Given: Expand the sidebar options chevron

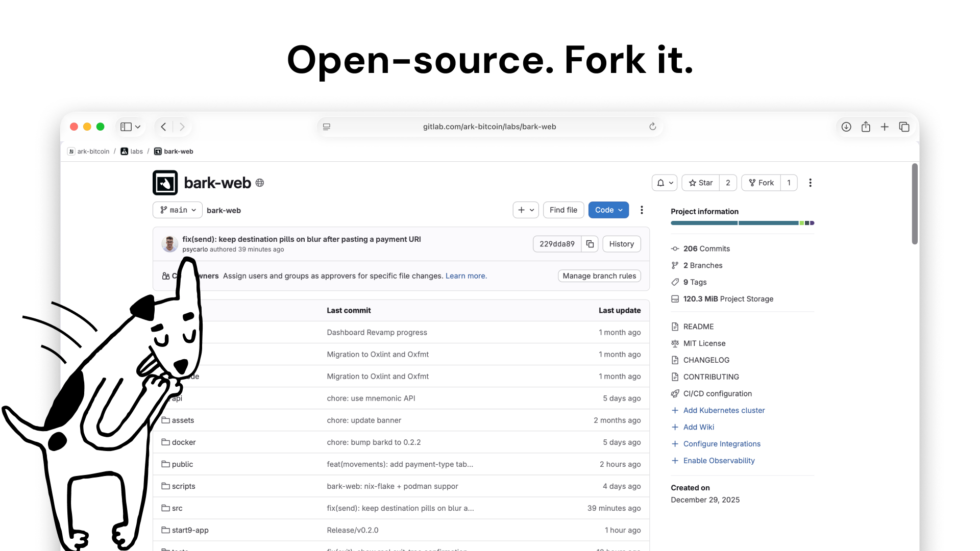Looking at the screenshot, I should (138, 127).
